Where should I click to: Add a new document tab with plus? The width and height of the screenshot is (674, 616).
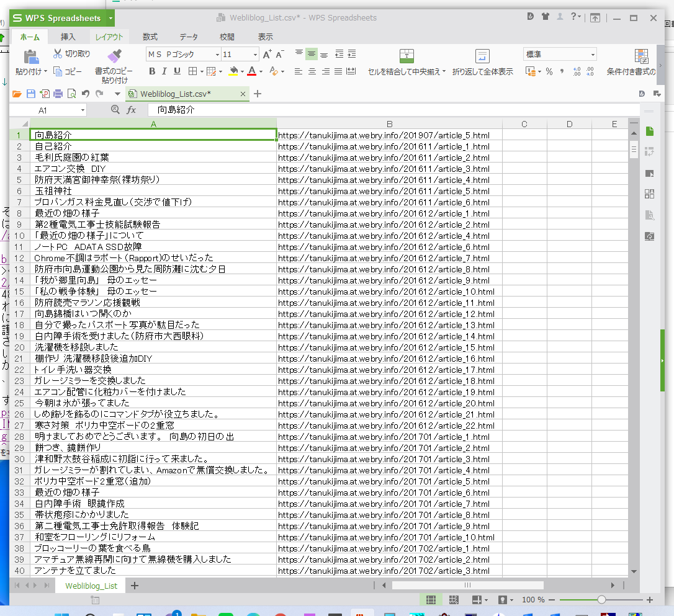[x=258, y=94]
